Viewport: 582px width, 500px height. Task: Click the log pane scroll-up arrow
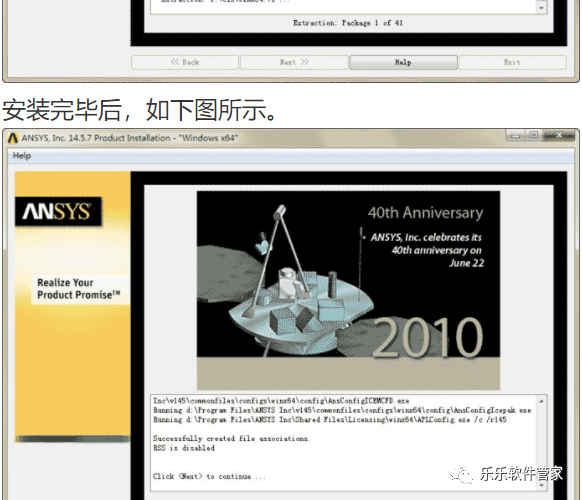[x=541, y=402]
